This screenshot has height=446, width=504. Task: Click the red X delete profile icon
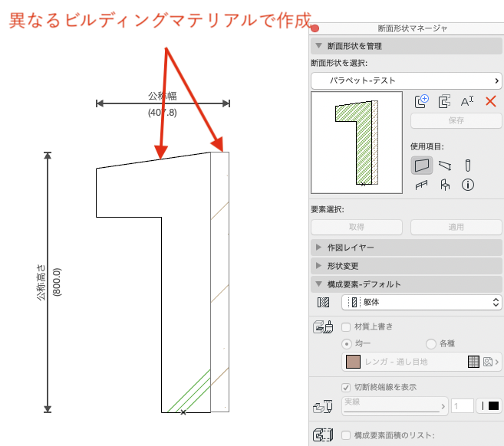(490, 101)
